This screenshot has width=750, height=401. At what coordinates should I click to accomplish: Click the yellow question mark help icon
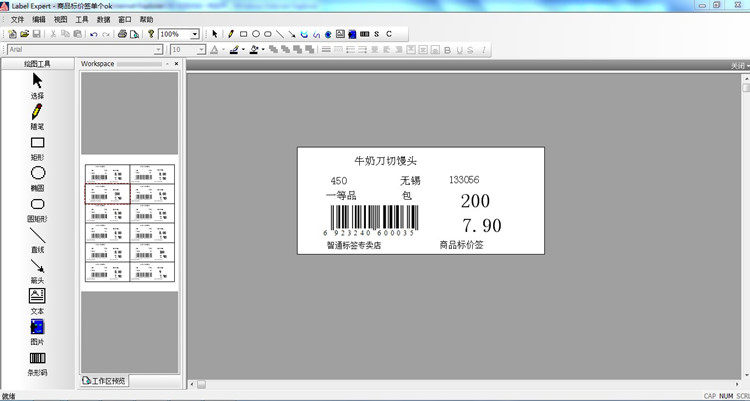pos(151,34)
